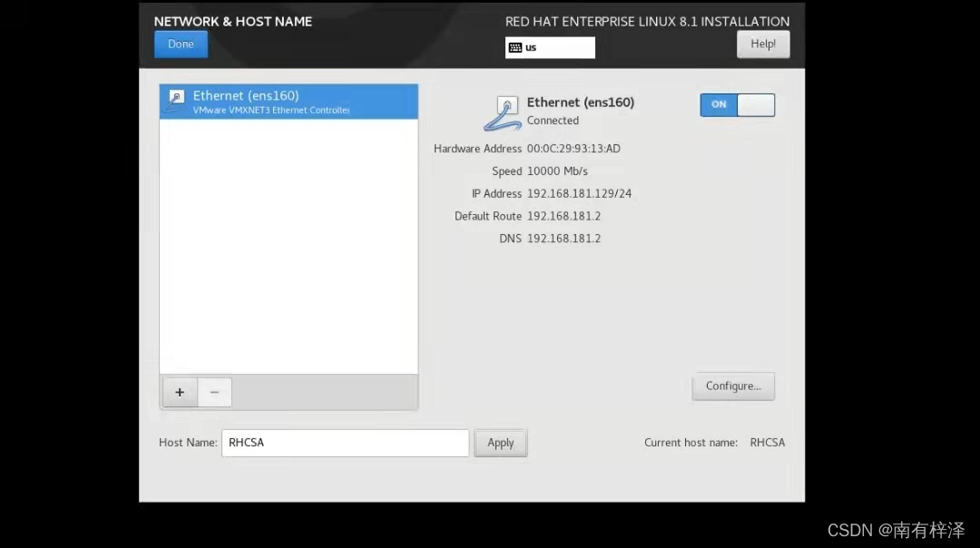Click the current host name RHCSA value
The width and height of the screenshot is (980, 548).
(768, 443)
